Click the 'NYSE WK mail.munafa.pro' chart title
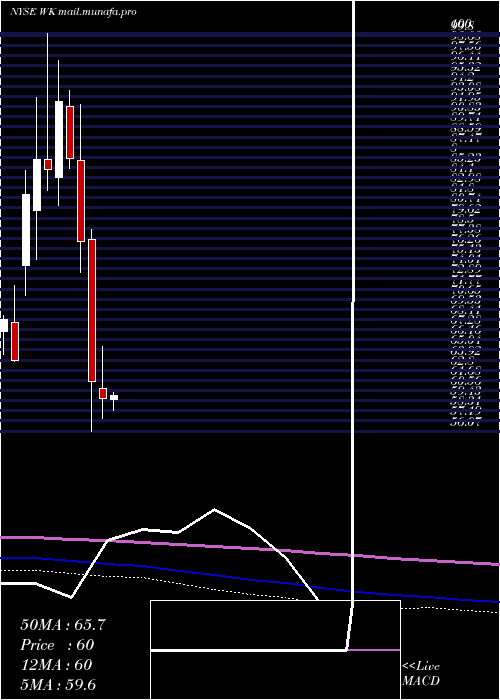 click(73, 12)
